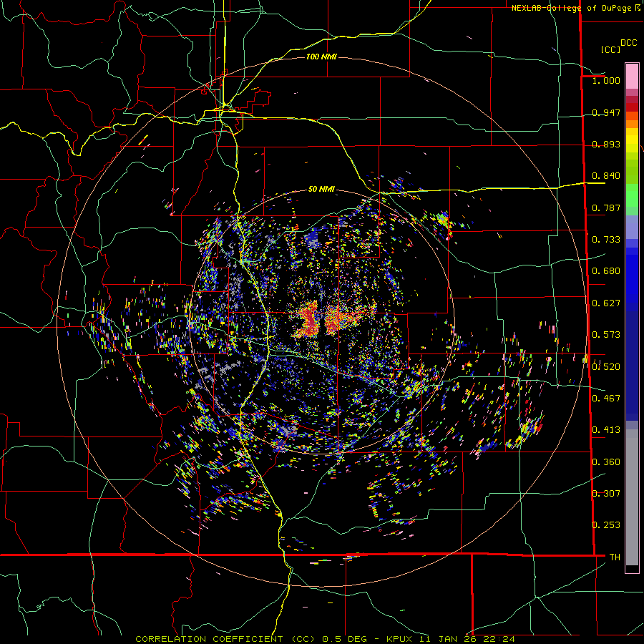The width and height of the screenshot is (644, 644).
Task: Click the [CC] legend unit label
Action: 610,49
